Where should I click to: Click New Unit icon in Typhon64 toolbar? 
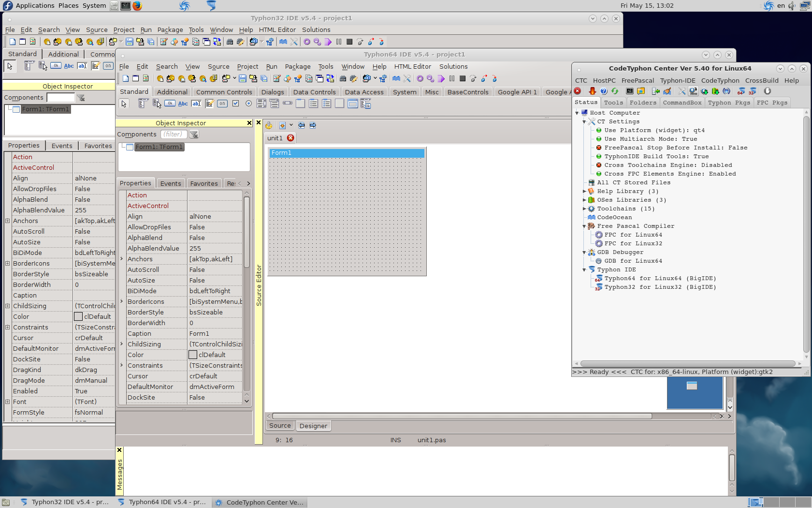pos(125,78)
